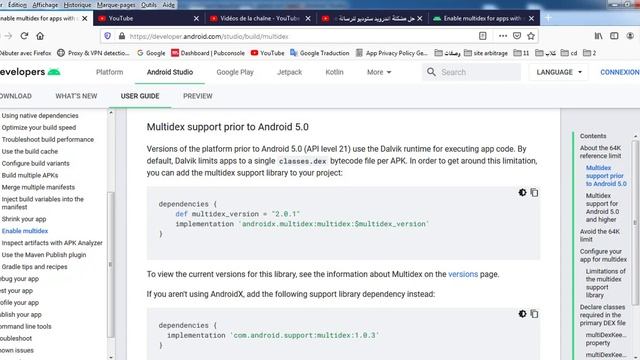Open Shrink your app sidebar link
Image resolution: width=640 pixels, height=360 pixels.
tap(24, 219)
